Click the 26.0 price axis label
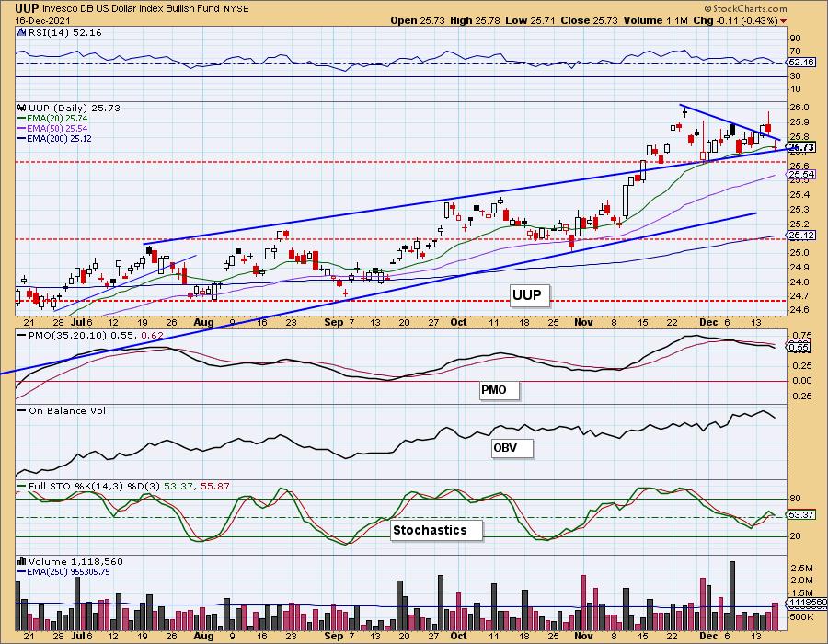 coord(800,107)
